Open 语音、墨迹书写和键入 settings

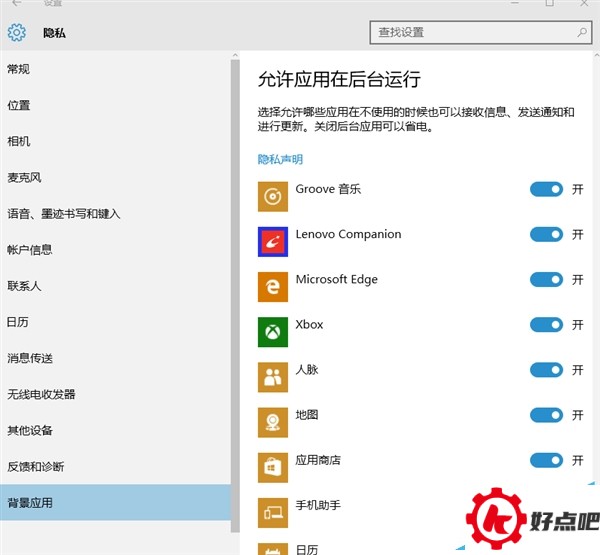[115, 214]
